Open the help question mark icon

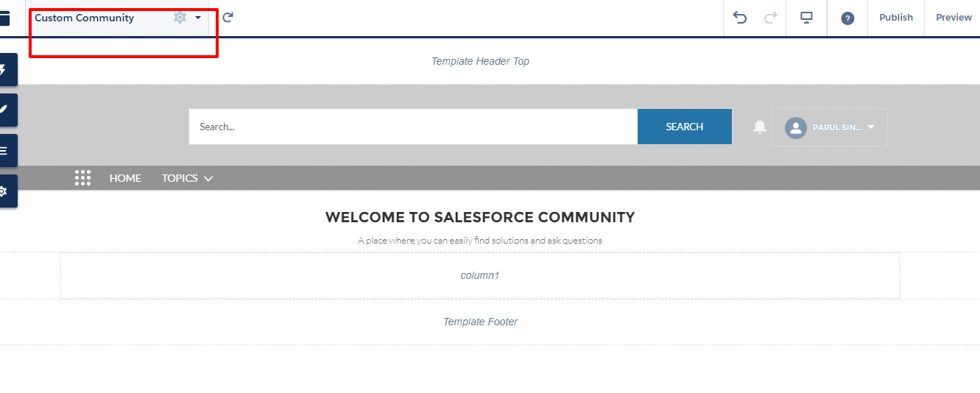[847, 18]
